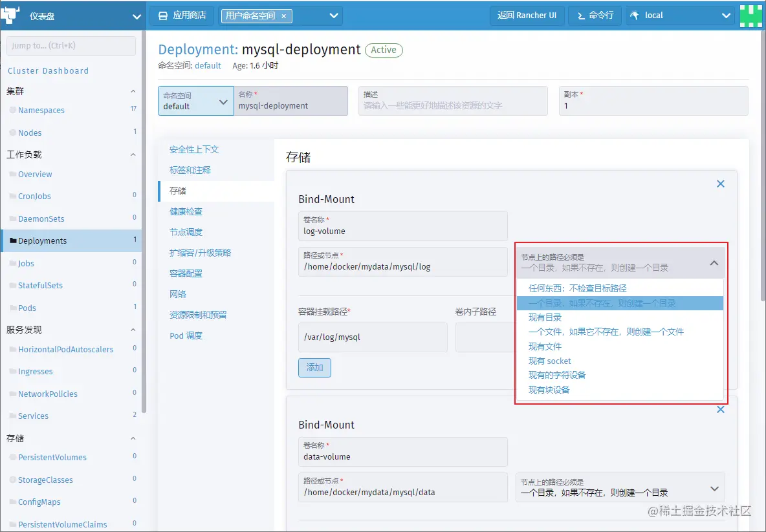Switch to 扩缩容/升级策略 tab
Screen dimensions: 766x532
[201, 253]
